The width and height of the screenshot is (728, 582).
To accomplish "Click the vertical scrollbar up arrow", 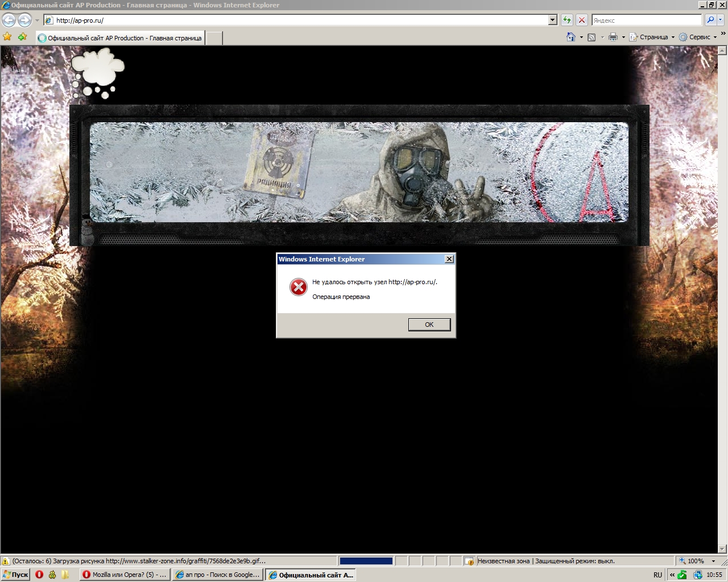I will (723, 50).
